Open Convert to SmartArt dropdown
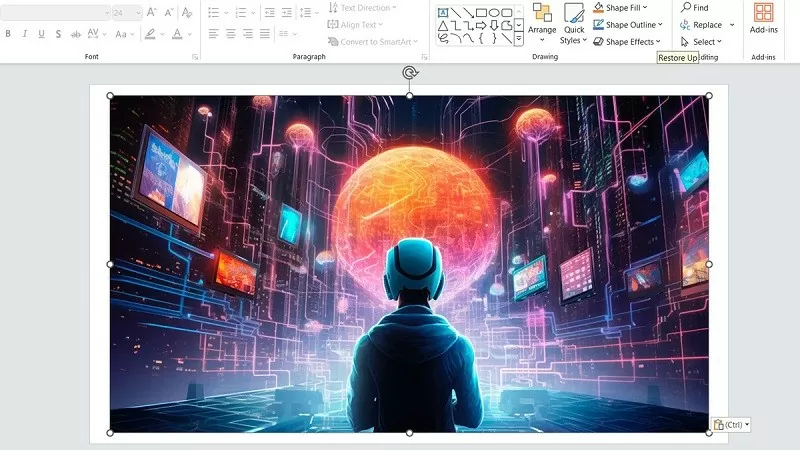800x450 pixels. click(373, 42)
